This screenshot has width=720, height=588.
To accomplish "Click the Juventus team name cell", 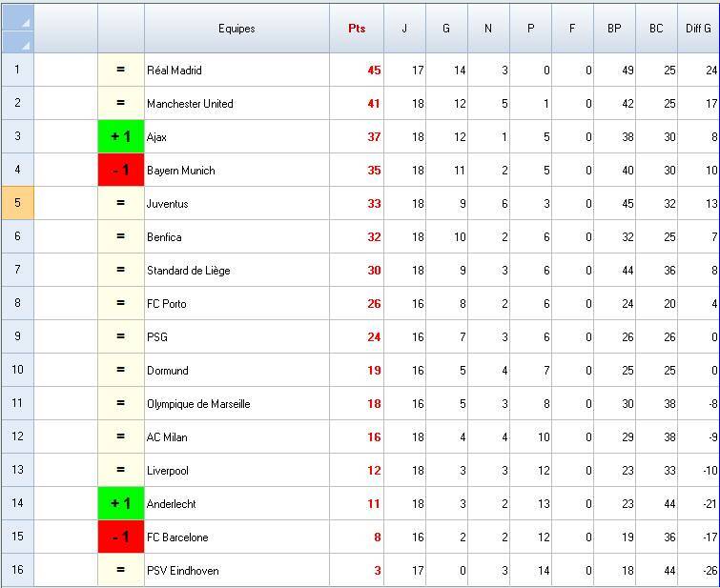I will (x=168, y=203).
